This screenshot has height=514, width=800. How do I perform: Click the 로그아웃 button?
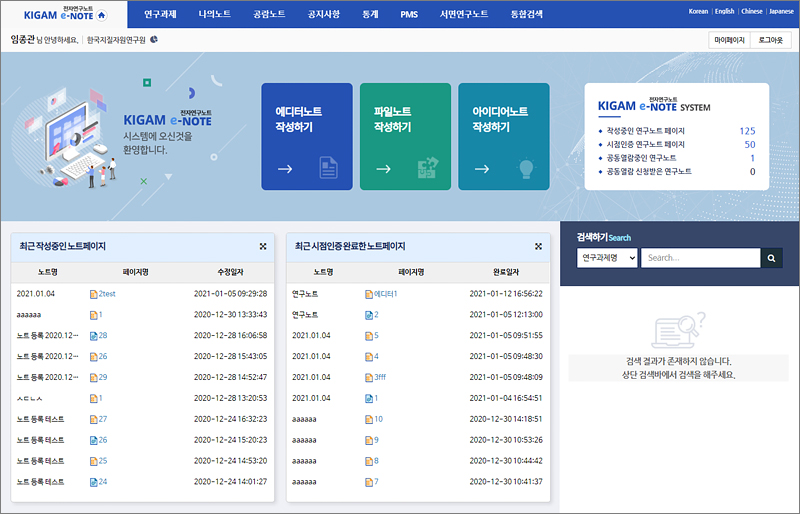point(771,40)
